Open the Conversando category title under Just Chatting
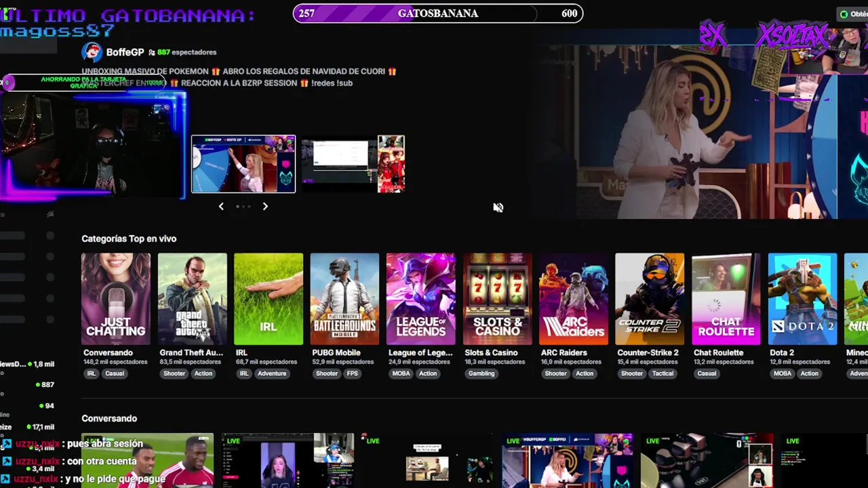The width and height of the screenshot is (868, 488). pos(108,352)
